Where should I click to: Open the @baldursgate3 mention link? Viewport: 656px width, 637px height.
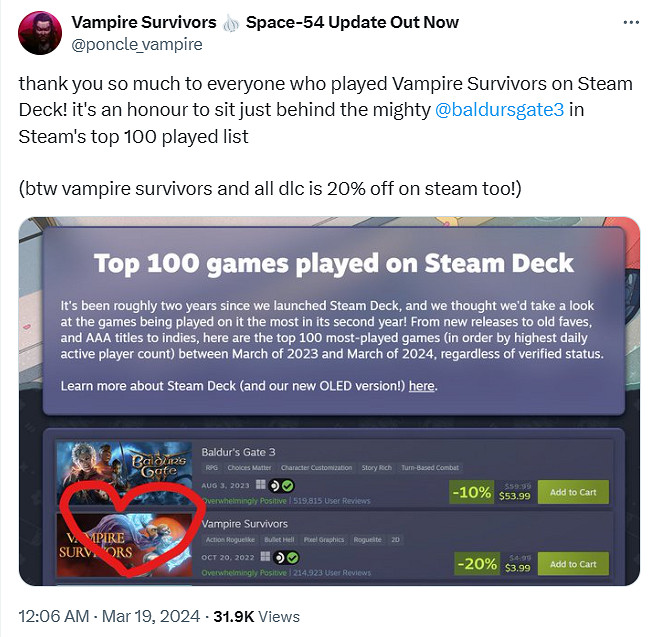click(500, 110)
